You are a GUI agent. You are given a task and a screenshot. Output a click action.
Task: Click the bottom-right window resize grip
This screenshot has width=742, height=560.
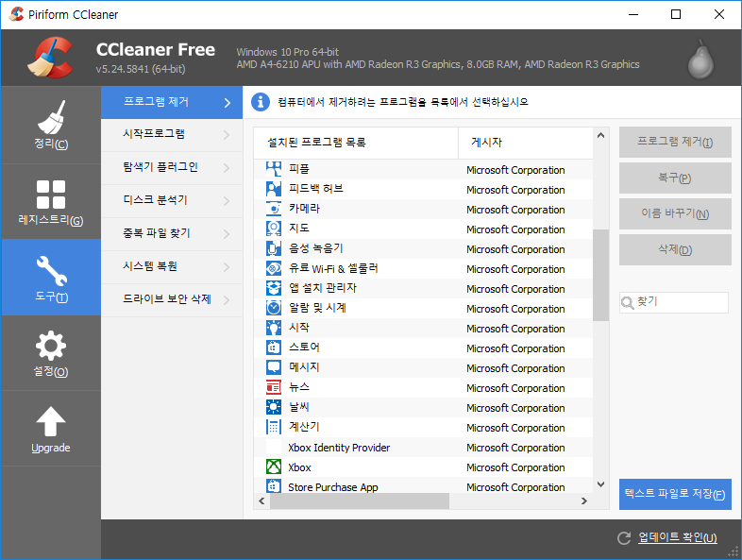coord(734,552)
